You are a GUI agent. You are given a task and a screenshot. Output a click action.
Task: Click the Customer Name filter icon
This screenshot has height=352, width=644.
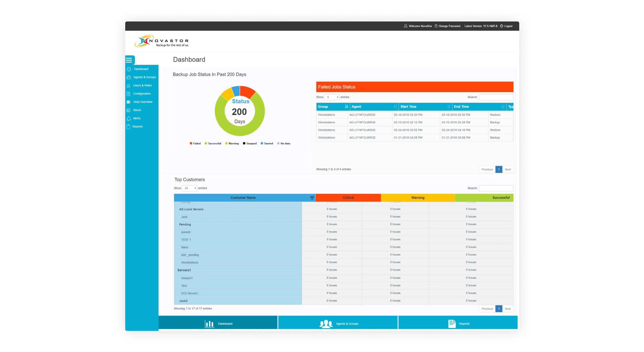pos(312,198)
